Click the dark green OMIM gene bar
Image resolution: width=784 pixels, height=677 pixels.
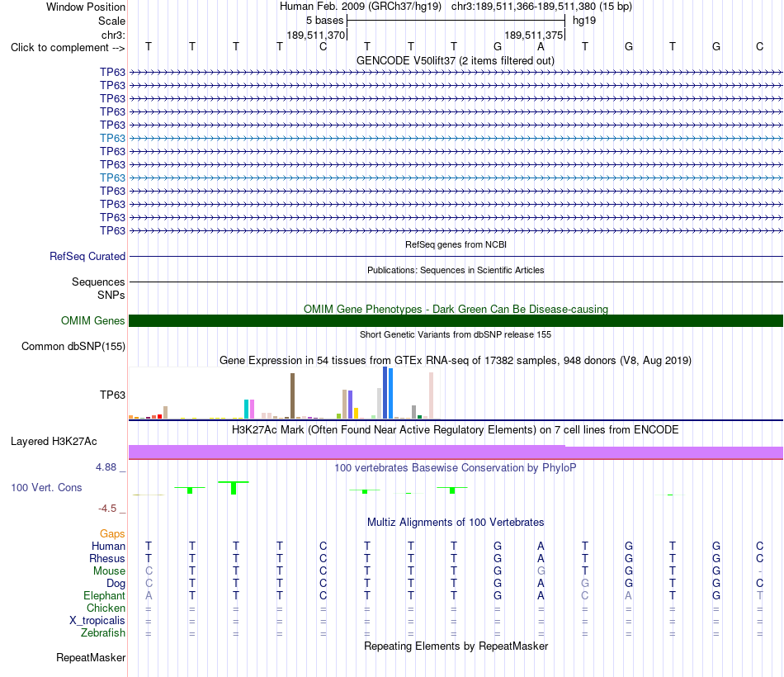456,320
